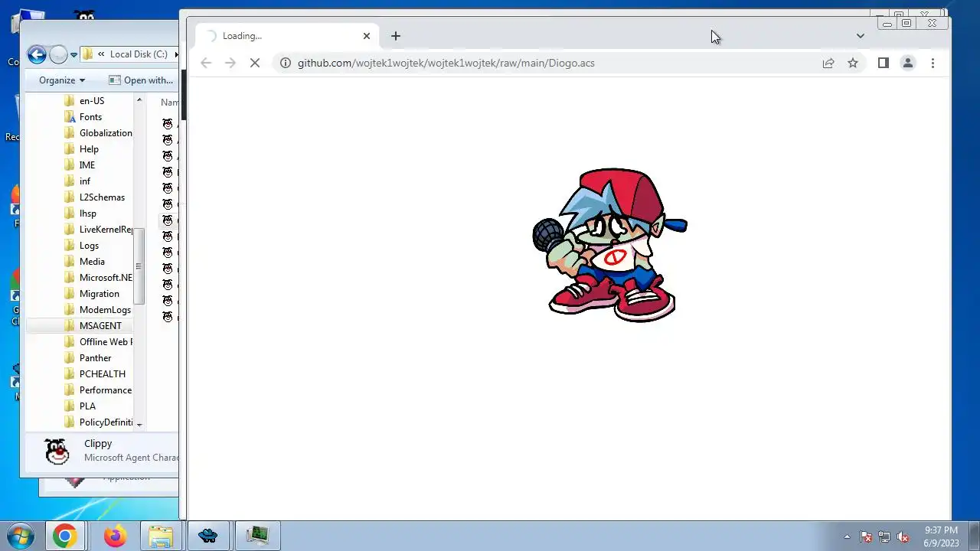This screenshot has height=551, width=980.
Task: Open the clock showing 9:37 PM
Action: tap(941, 536)
